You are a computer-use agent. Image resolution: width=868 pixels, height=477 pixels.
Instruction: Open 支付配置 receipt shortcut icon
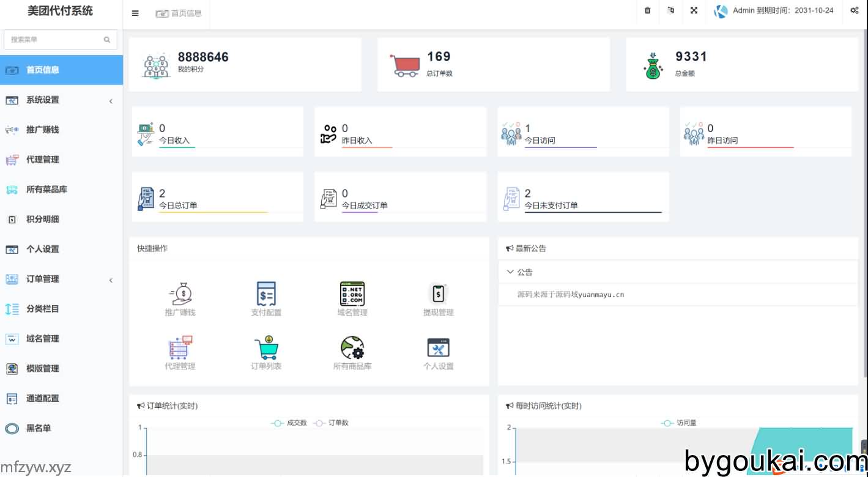click(x=266, y=294)
